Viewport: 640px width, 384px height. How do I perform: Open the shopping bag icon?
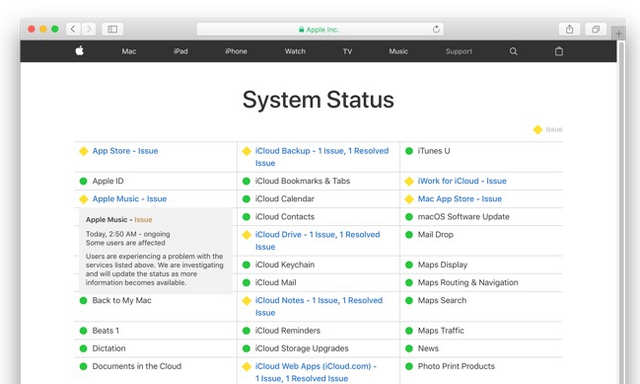[x=559, y=51]
